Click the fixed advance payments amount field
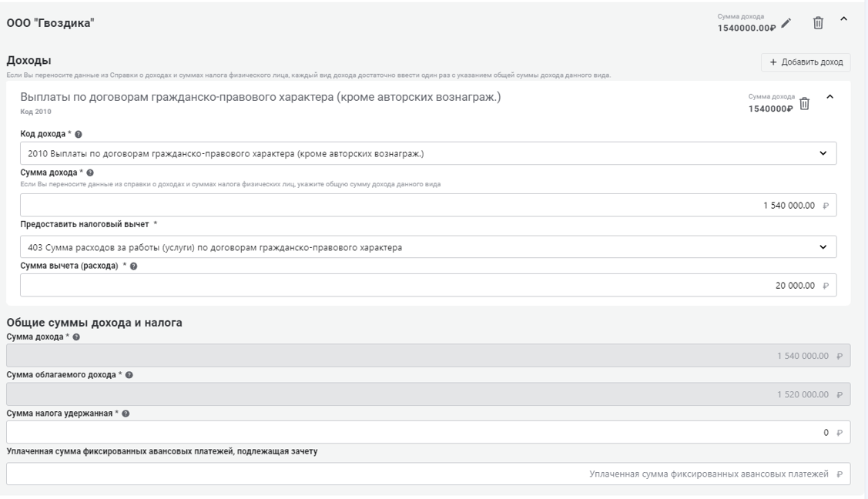Viewport: 868px width, 499px height. [x=428, y=474]
